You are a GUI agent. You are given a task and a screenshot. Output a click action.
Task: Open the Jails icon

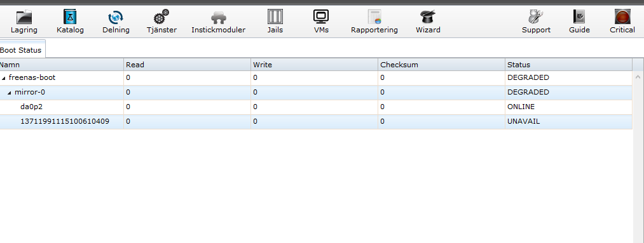(x=275, y=16)
